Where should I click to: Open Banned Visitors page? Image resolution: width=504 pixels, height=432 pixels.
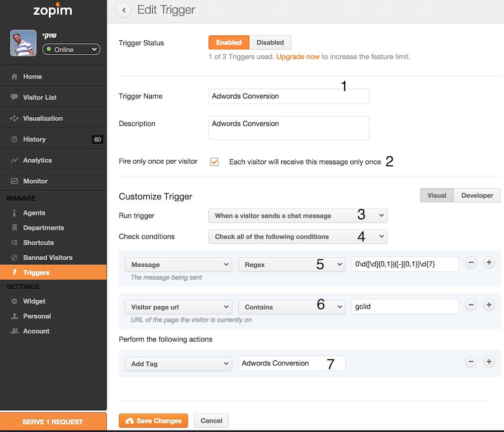[x=53, y=257]
